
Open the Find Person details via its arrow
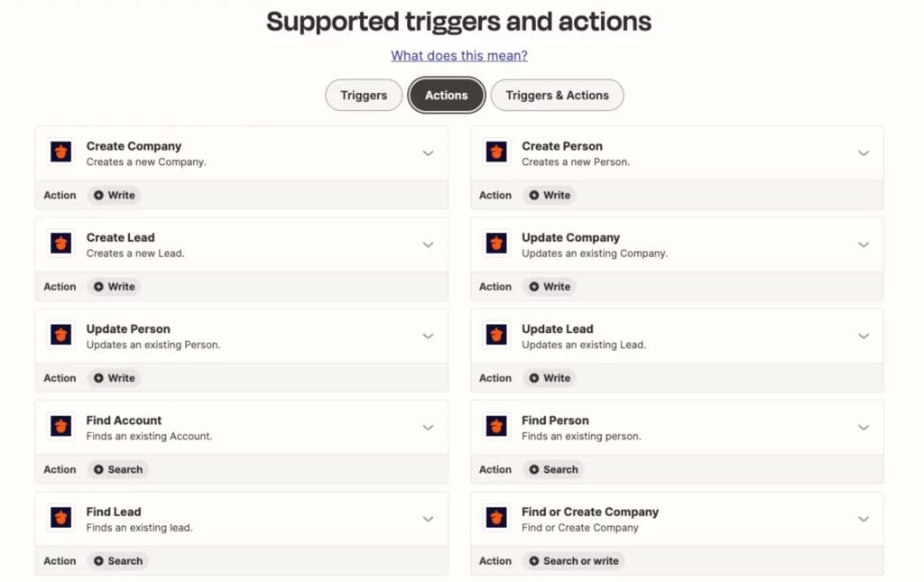864,426
